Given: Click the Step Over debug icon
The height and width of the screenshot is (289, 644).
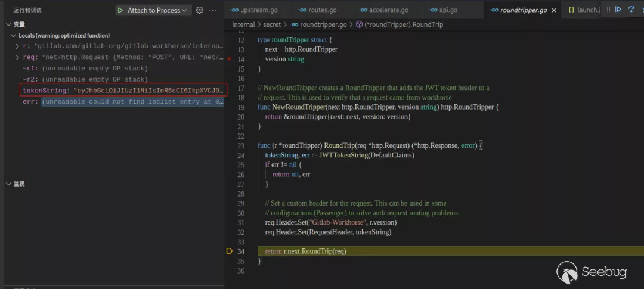Looking at the screenshot, I should click(631, 10).
